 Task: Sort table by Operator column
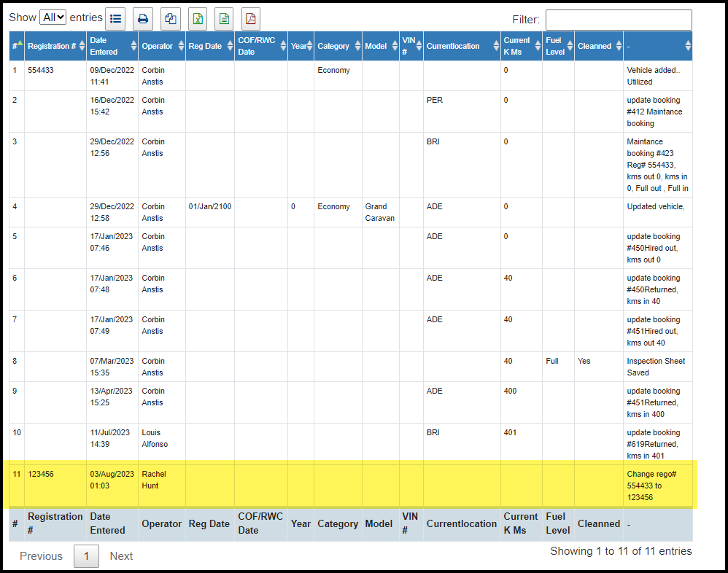point(162,46)
